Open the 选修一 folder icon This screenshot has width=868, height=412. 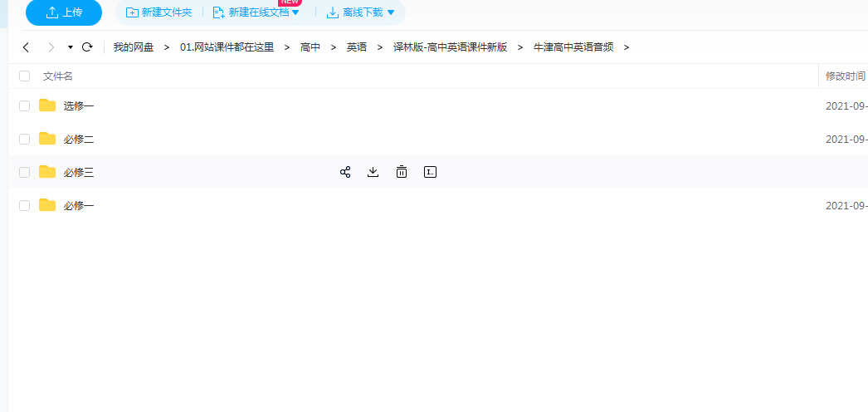point(47,105)
